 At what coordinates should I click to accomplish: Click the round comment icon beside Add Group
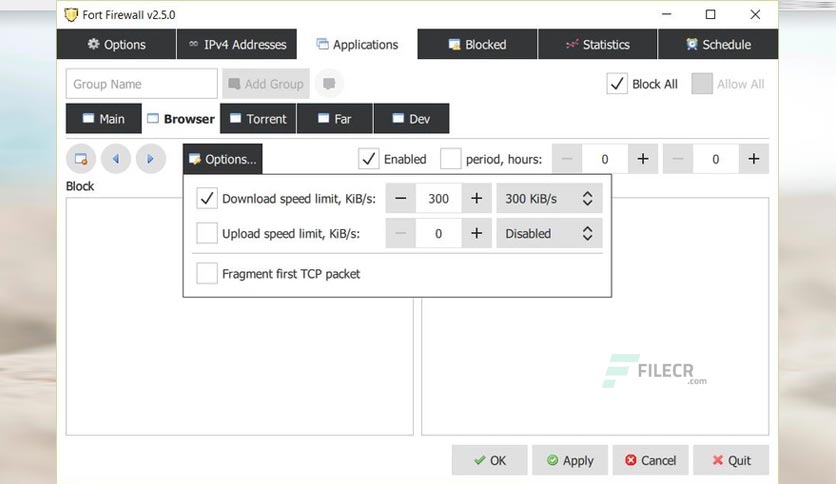pyautogui.click(x=329, y=84)
